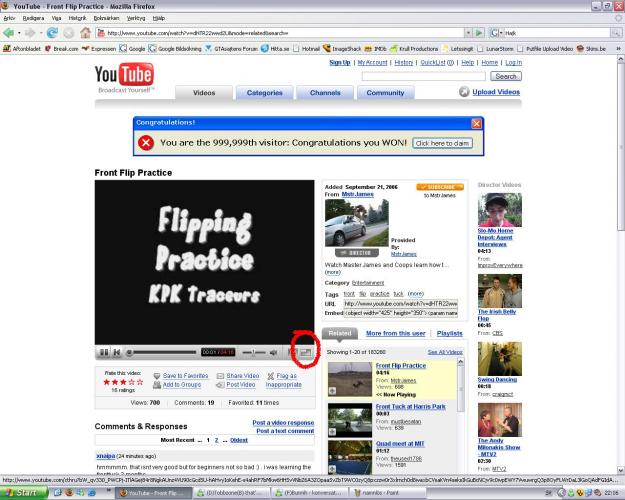The height and width of the screenshot is (500, 625).
Task: Mute the video using speaker icon
Action: (x=273, y=352)
